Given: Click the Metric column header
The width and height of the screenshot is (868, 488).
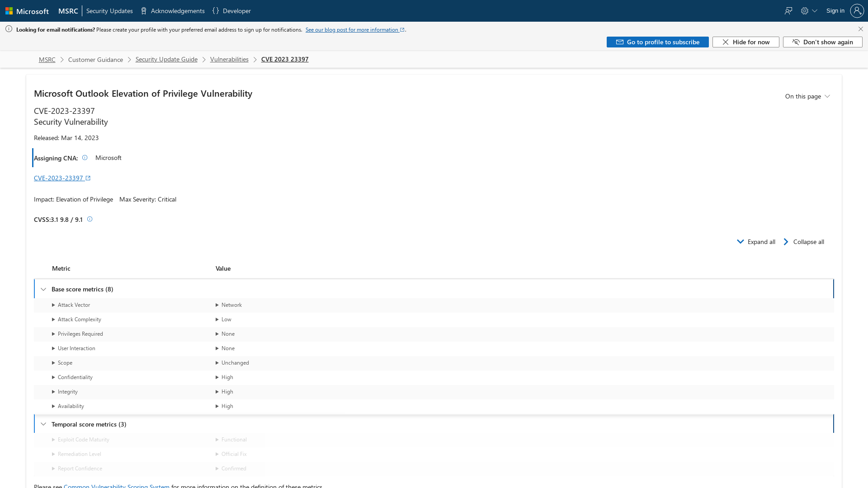Looking at the screenshot, I should (x=61, y=268).
